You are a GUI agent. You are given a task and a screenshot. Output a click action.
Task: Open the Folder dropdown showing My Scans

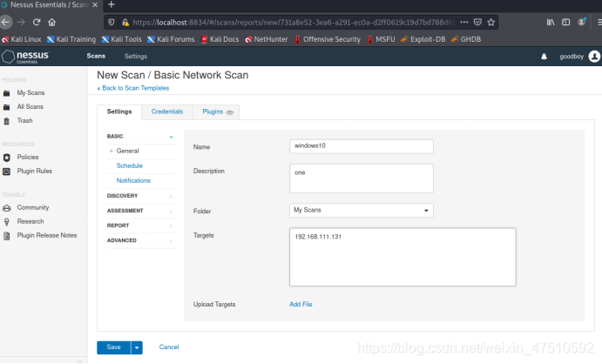(x=362, y=210)
